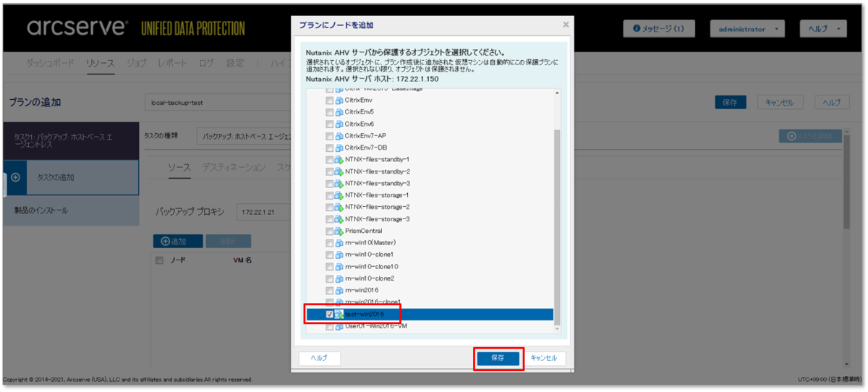Viewport: 868px width, 392px height.
Task: Tick the CitrixEnv7-DB checkbox
Action: [330, 148]
